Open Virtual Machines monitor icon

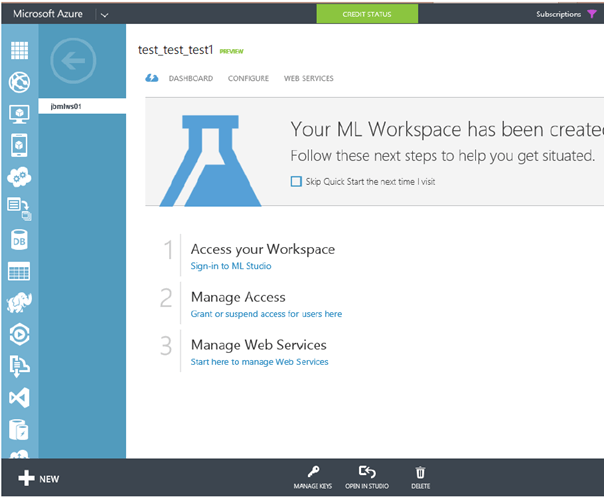(19, 114)
